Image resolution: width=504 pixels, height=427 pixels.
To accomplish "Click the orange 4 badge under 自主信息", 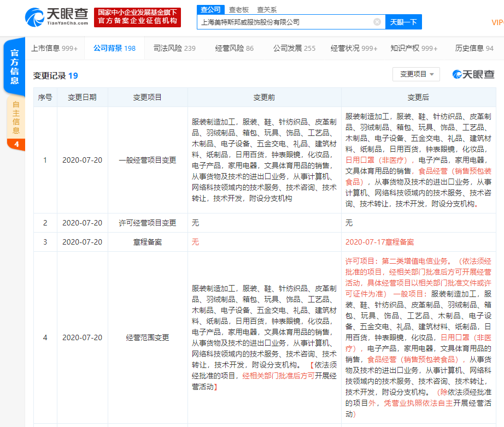I will pos(16,144).
